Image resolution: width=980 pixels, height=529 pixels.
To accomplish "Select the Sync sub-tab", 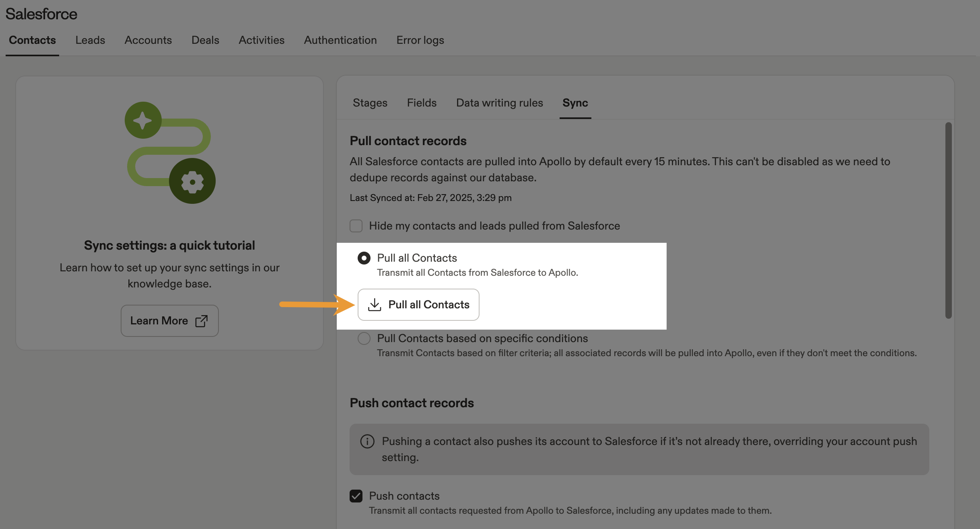I will [575, 103].
